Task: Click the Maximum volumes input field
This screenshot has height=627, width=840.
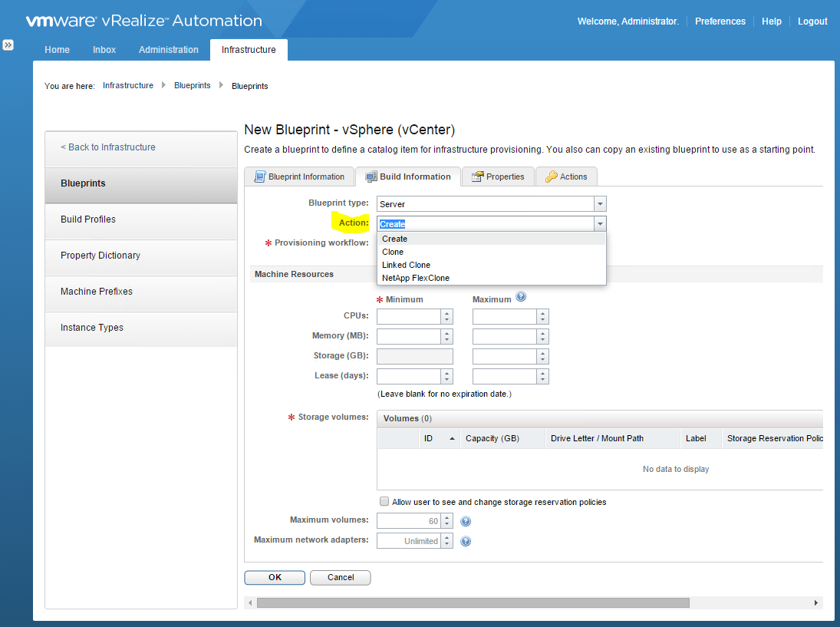Action: tap(410, 521)
